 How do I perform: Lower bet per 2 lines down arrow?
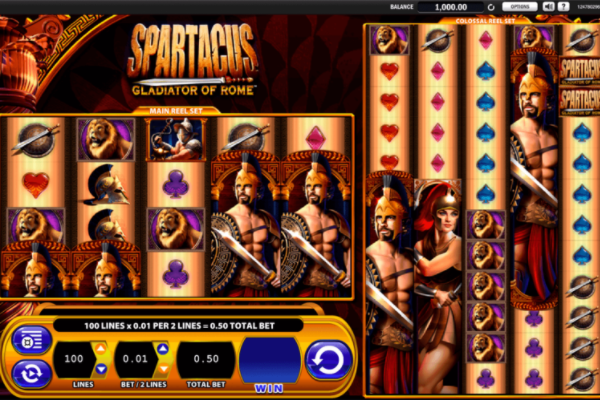(x=163, y=369)
